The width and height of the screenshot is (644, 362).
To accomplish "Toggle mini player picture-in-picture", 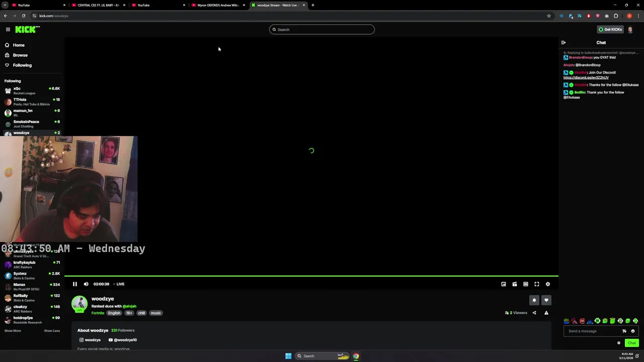I will coord(504,284).
